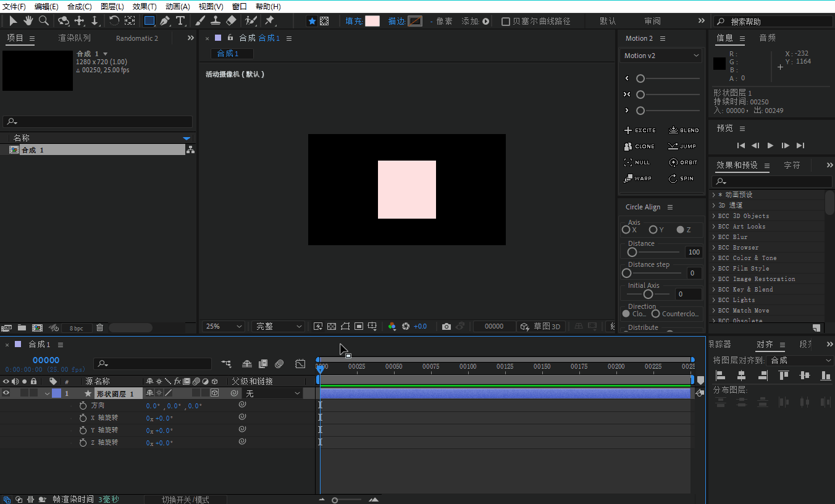This screenshot has width=835, height=504.
Task: Open the 将图层对齐到 合成 dropdown
Action: [x=800, y=360]
